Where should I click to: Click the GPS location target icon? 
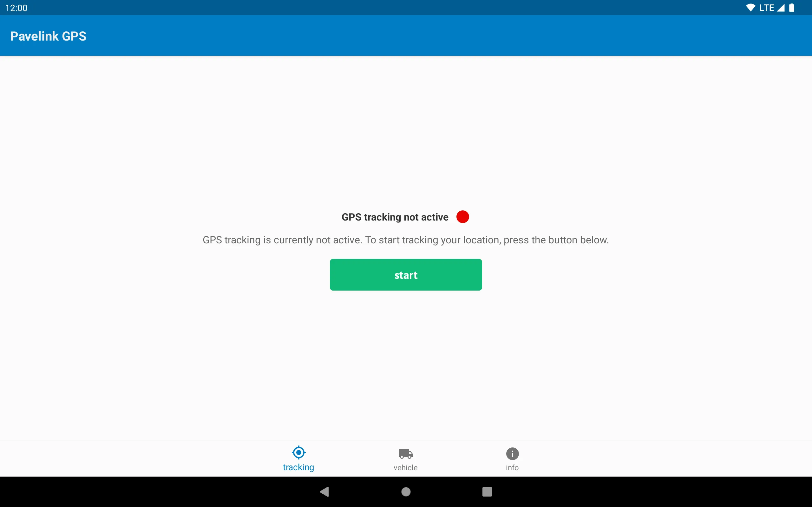[298, 452]
